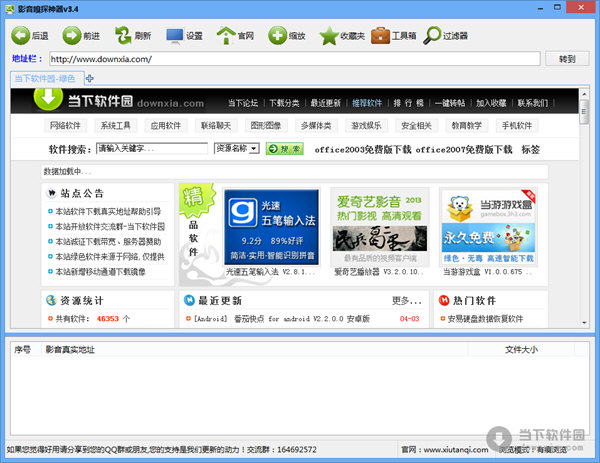Open 本站新增移动通道下载镜像 notice
The height and width of the screenshot is (463, 600).
(x=100, y=272)
